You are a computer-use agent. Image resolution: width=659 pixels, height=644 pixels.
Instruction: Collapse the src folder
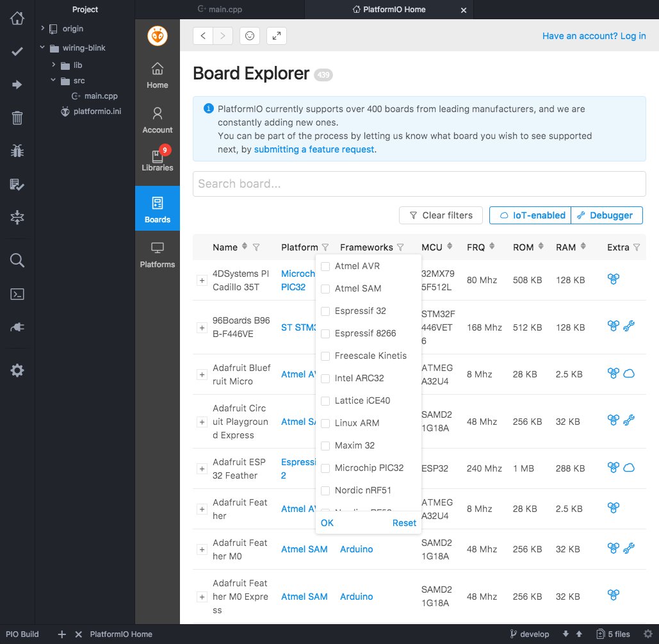(53, 79)
